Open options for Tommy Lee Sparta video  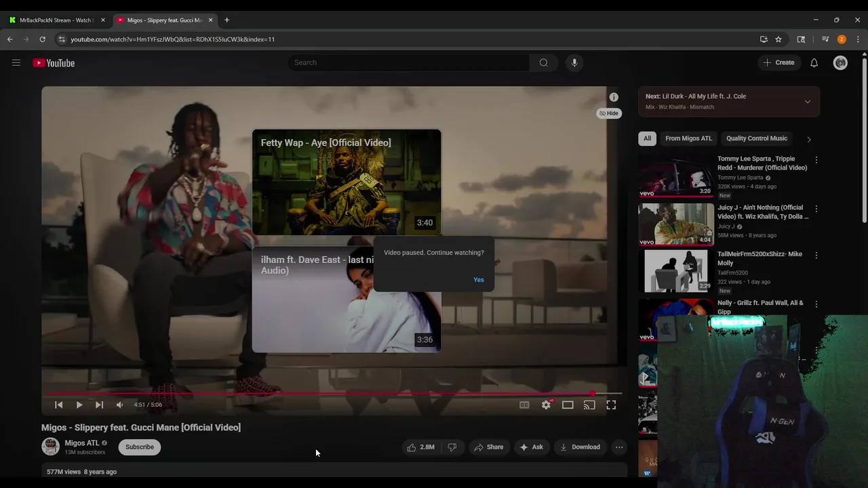(816, 160)
